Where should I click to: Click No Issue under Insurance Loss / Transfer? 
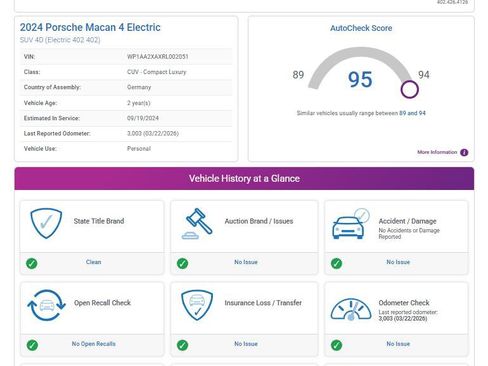tap(246, 344)
